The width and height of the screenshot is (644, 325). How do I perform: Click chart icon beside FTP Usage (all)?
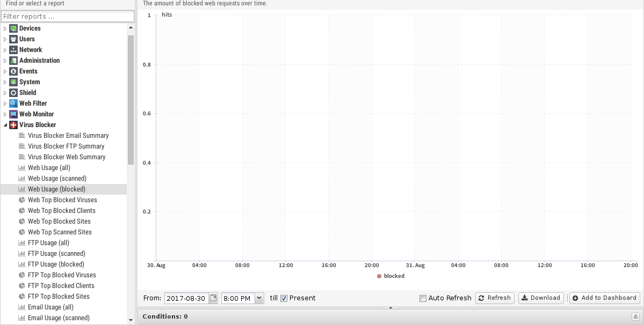tap(22, 242)
